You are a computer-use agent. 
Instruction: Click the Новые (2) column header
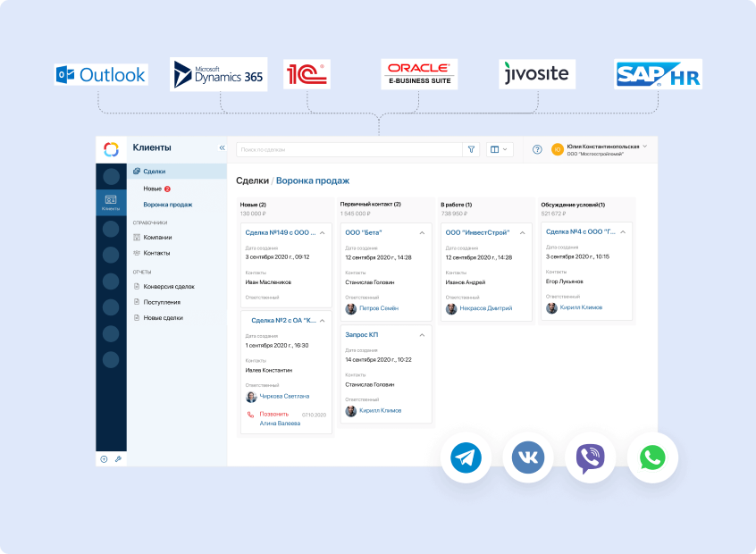coord(253,205)
